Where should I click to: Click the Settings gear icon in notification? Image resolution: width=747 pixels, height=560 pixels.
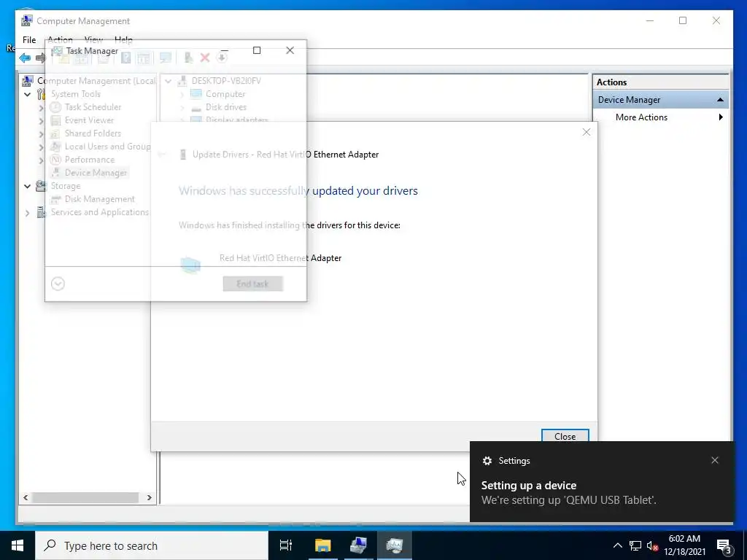click(x=487, y=461)
